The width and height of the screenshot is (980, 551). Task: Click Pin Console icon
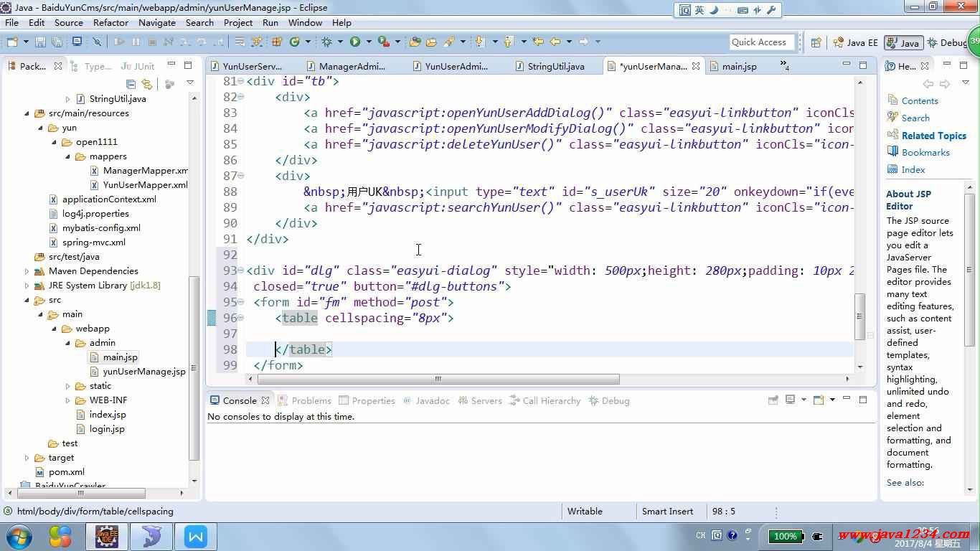pyautogui.click(x=773, y=400)
